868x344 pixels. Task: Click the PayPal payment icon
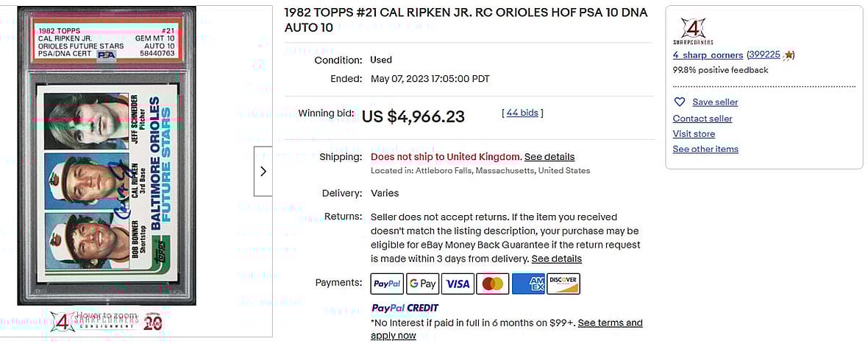click(387, 284)
